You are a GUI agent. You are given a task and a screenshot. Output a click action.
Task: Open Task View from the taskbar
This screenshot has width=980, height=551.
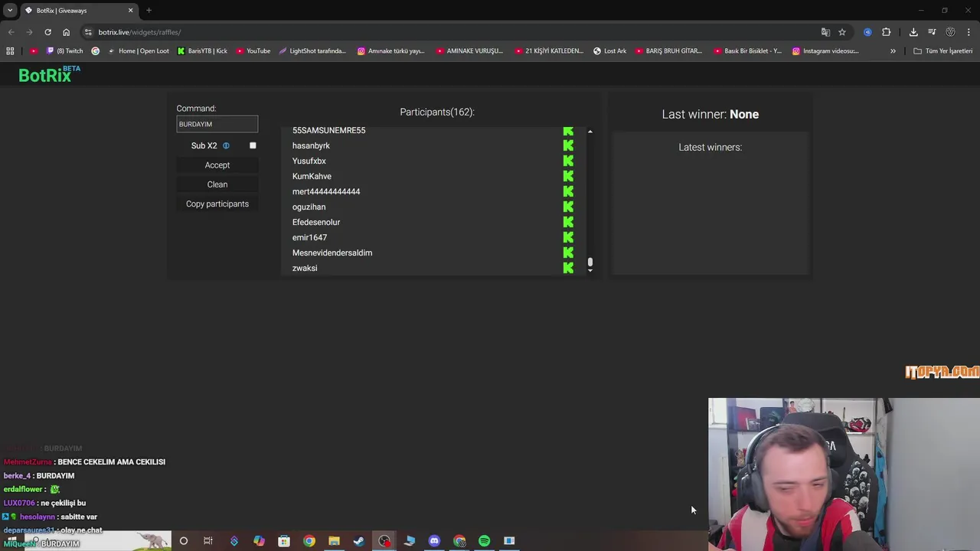click(208, 541)
